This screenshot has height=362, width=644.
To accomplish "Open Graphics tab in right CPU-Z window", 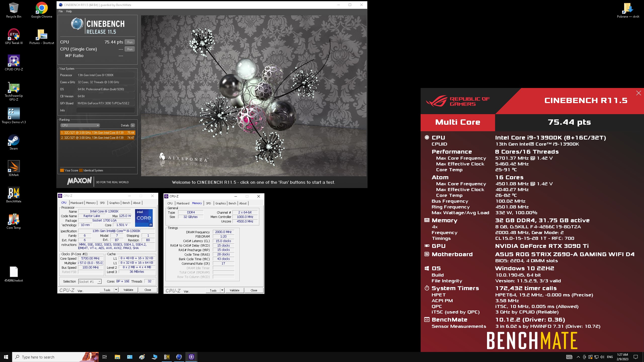I will [x=221, y=203].
